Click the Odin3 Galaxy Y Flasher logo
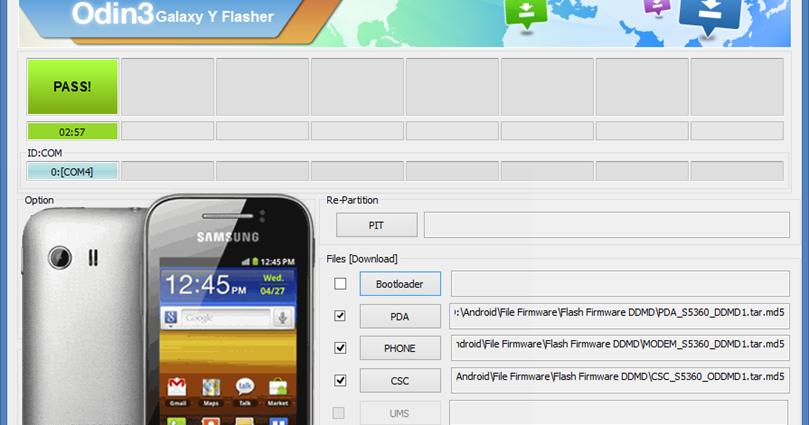 point(173,14)
